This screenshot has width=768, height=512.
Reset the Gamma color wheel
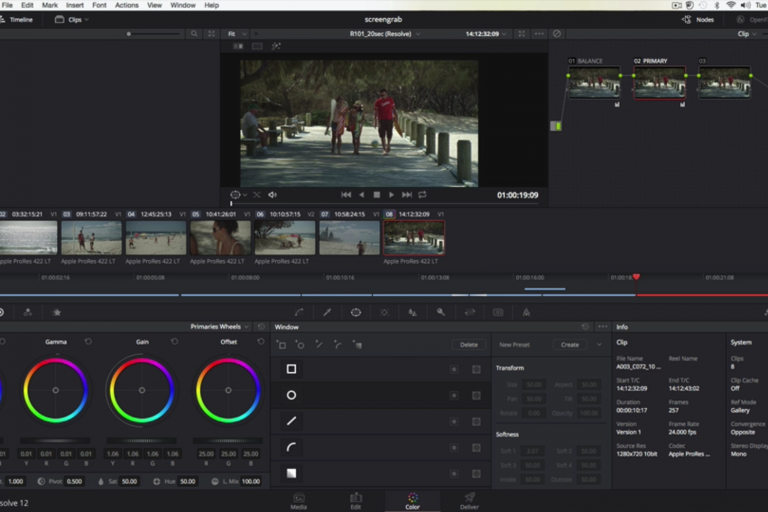(x=88, y=341)
